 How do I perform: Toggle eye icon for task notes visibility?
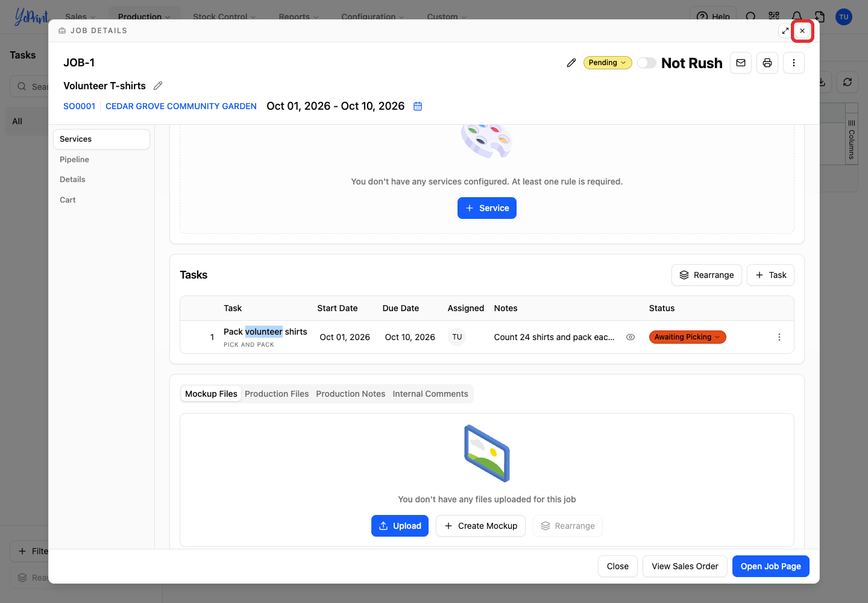tap(631, 337)
